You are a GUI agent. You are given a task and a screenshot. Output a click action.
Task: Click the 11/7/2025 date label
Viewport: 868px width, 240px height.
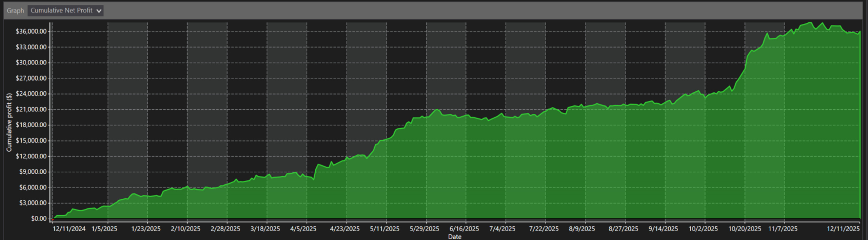(783, 229)
